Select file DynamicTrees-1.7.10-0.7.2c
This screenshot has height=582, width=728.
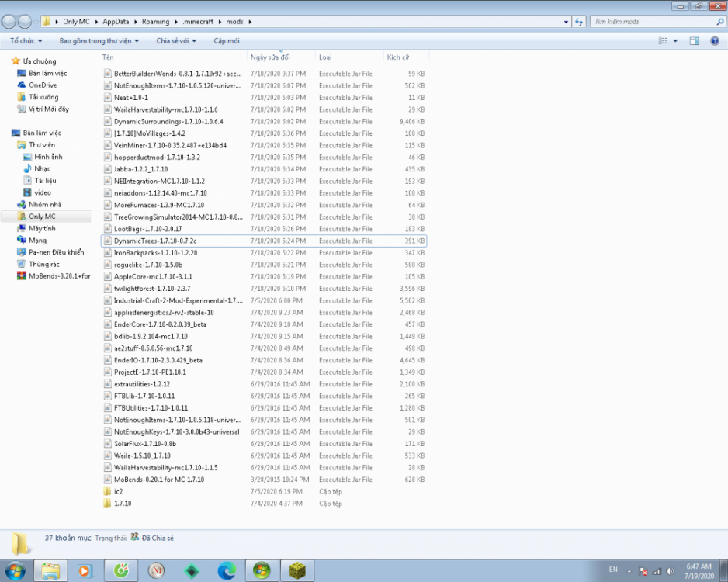click(x=263, y=241)
